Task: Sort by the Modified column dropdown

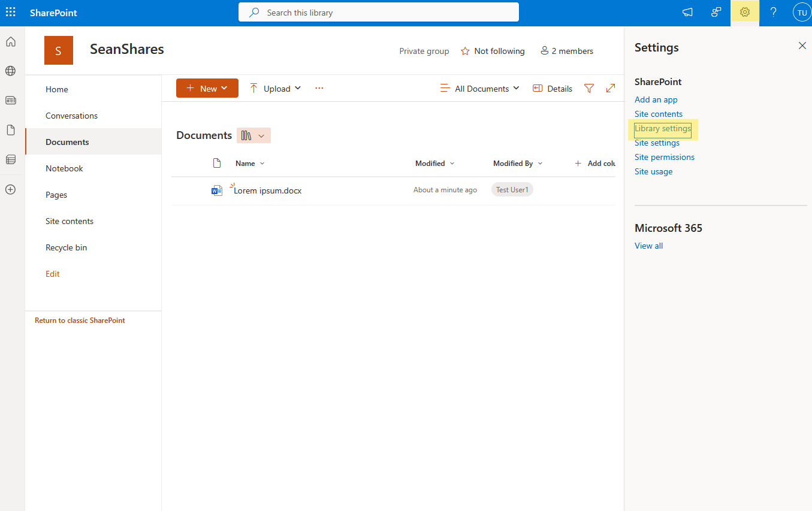Action: click(434, 163)
